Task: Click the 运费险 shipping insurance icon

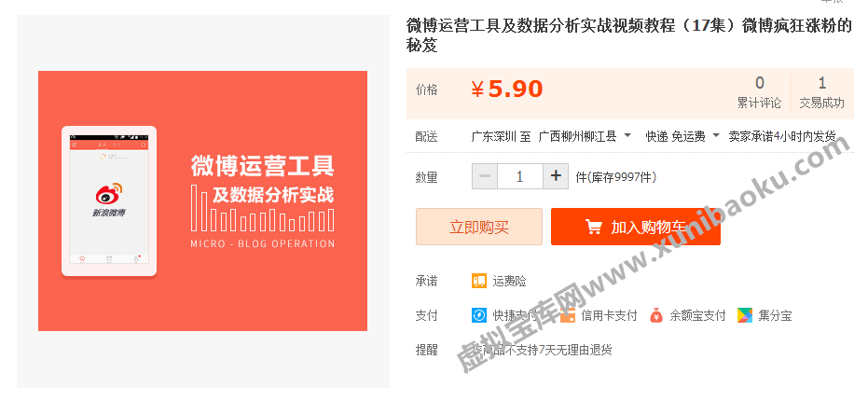Action: [478, 281]
